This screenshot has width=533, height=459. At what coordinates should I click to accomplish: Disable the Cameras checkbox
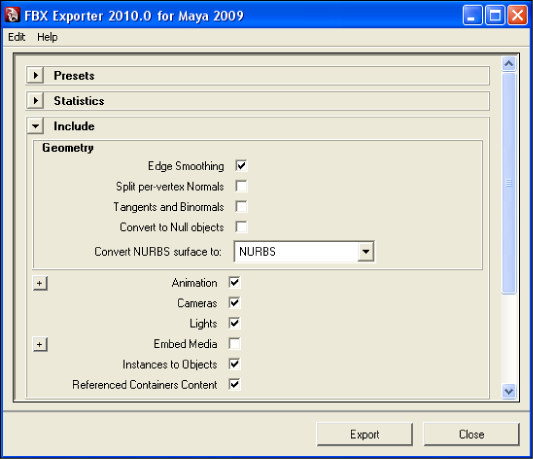coord(235,303)
